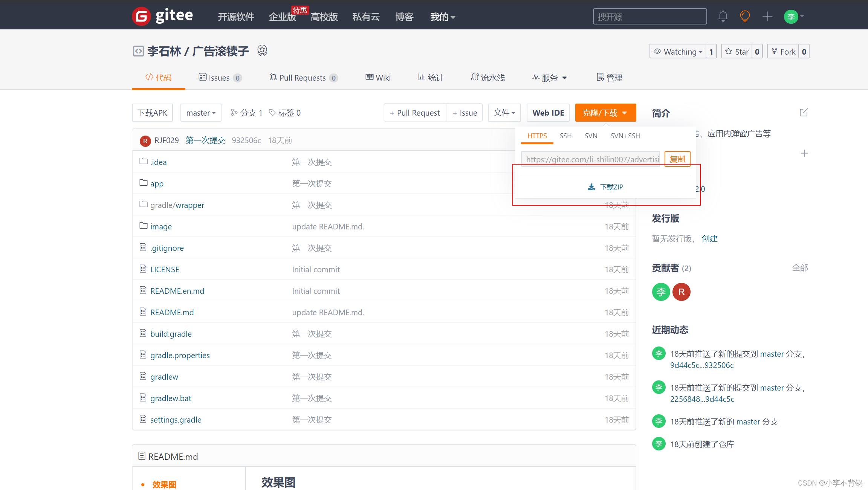The image size is (868, 490).
Task: Click the Gitee logo icon
Action: pos(141,17)
